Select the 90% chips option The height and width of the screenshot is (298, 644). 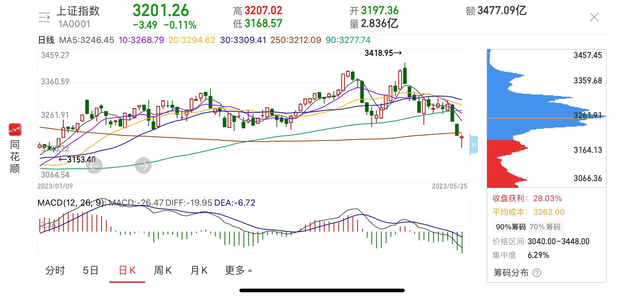[x=511, y=227]
